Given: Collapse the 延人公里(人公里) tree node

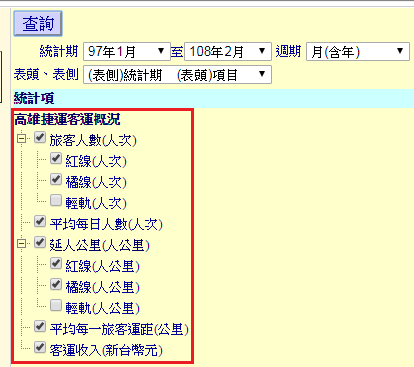Looking at the screenshot, I should [x=21, y=243].
